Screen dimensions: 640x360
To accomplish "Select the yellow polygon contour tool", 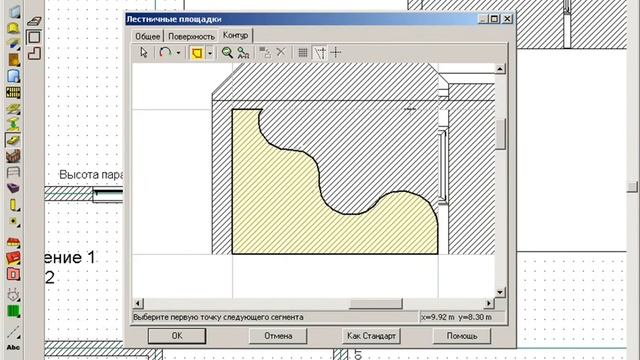I will pos(197,53).
